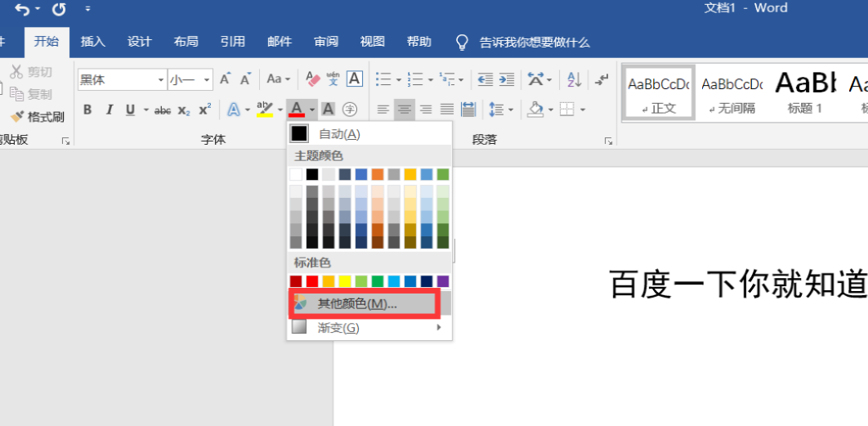Click the enclosed character 字 icon
Image resolution: width=868 pixels, height=426 pixels.
coord(349,109)
